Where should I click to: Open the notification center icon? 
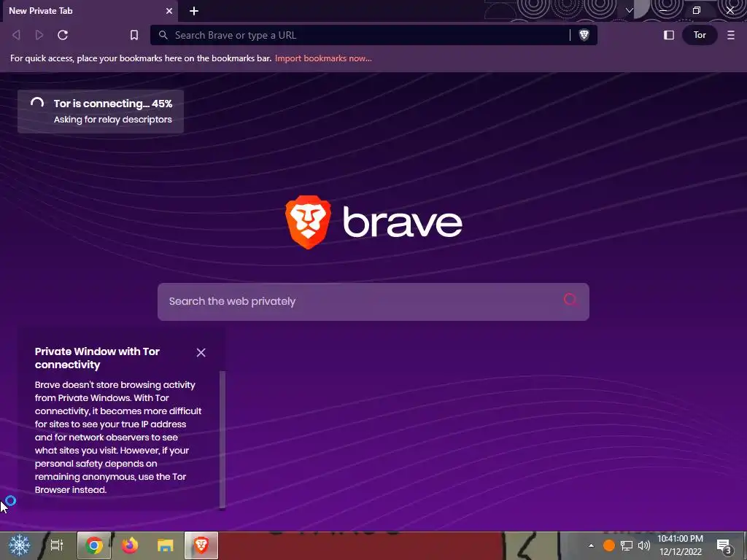[x=724, y=545]
